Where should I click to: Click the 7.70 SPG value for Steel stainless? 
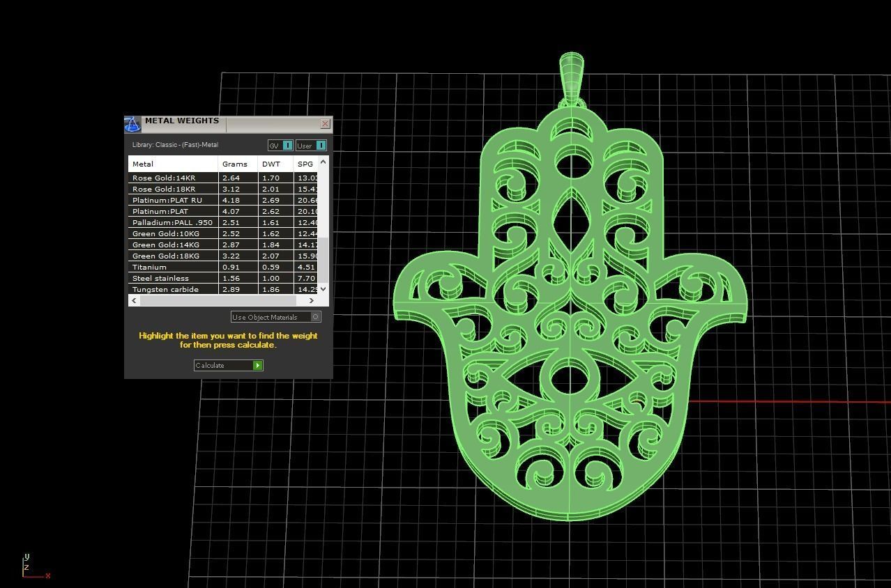pos(306,278)
